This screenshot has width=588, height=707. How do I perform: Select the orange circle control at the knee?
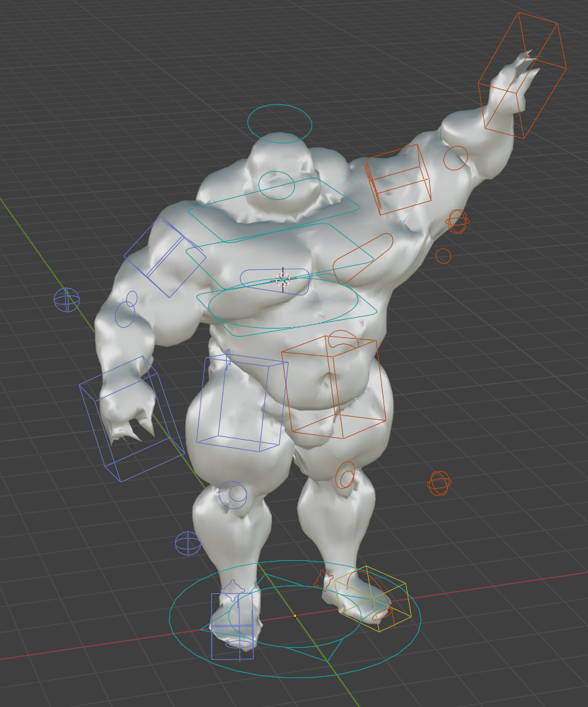[x=346, y=475]
